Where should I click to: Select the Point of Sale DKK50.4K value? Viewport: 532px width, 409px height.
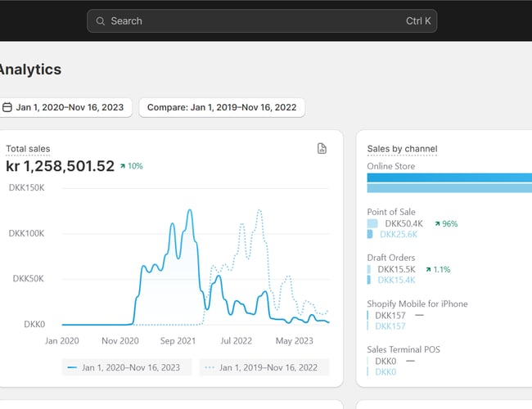click(x=404, y=223)
